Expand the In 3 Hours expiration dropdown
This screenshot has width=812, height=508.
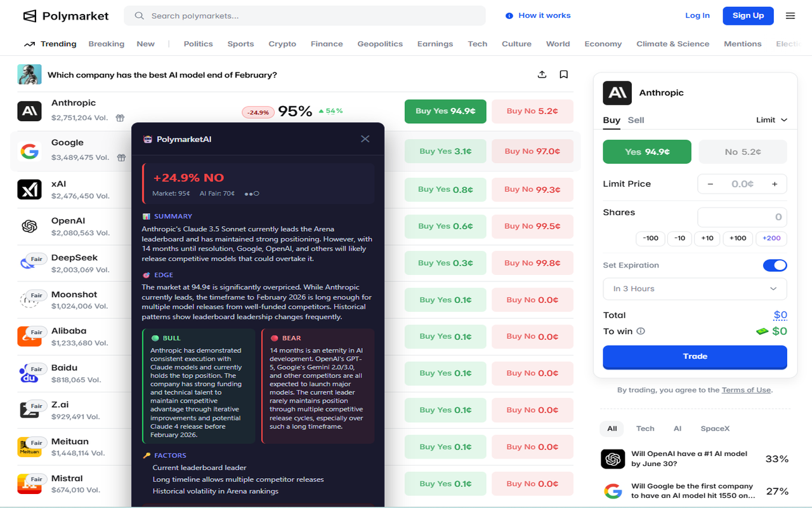pyautogui.click(x=695, y=289)
